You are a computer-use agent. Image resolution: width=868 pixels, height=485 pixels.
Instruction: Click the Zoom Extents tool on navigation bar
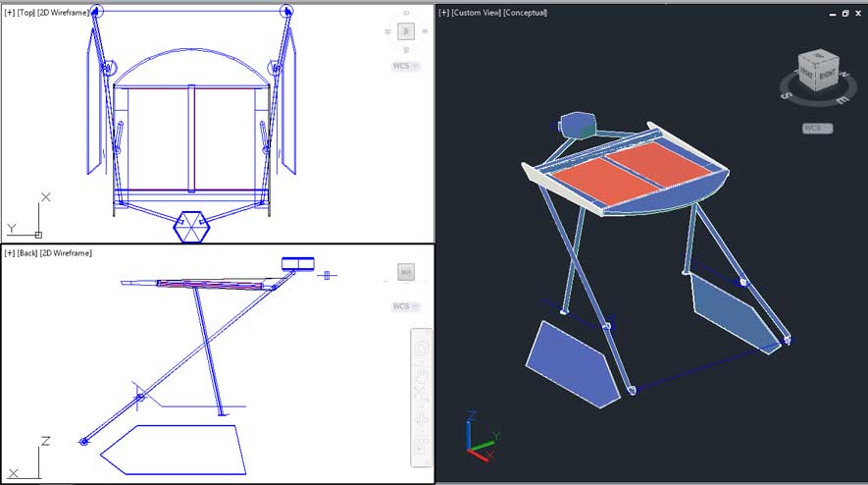tap(422, 396)
